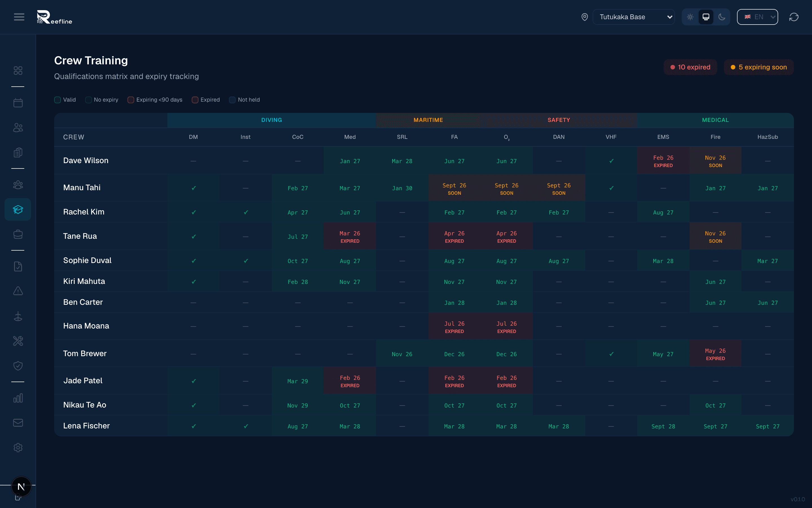Image resolution: width=812 pixels, height=508 pixels.
Task: Switch to dark theme with moon icon
Action: pos(722,17)
